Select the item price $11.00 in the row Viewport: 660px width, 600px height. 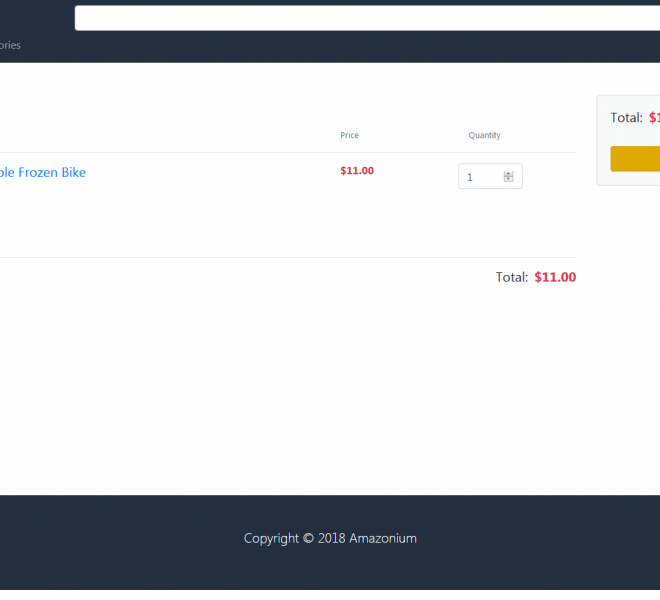pos(357,171)
